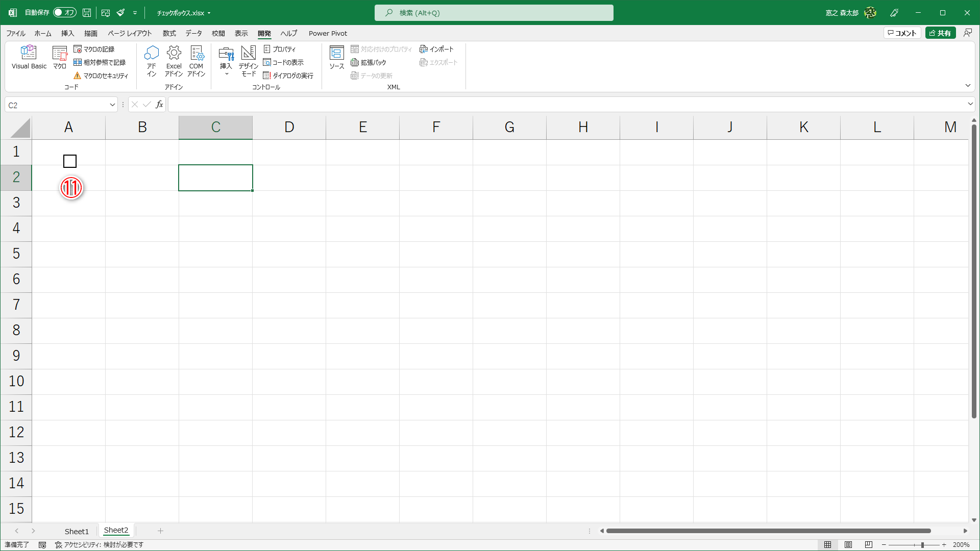Image resolution: width=980 pixels, height=551 pixels.
Task: Expand the Insert controls dropdown
Action: 226,74
